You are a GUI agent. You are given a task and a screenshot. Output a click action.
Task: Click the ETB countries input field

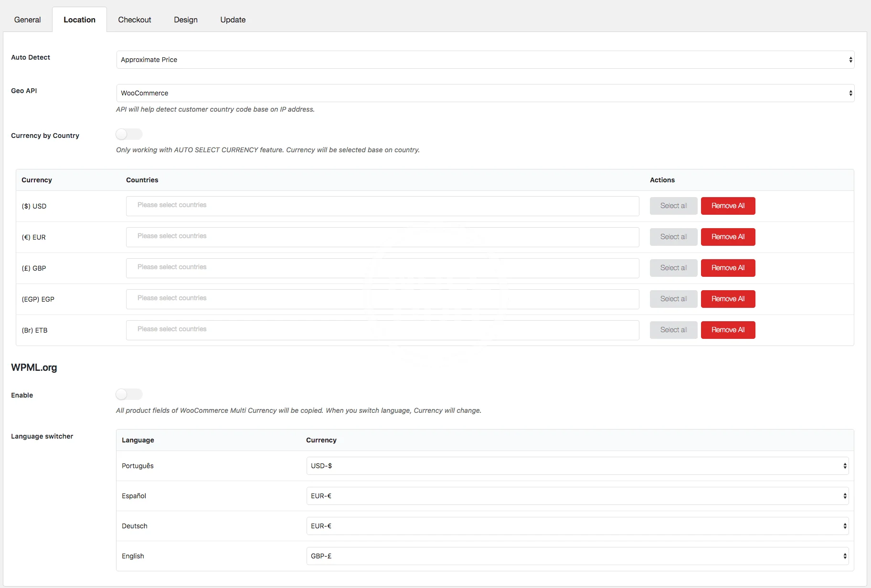[382, 330]
